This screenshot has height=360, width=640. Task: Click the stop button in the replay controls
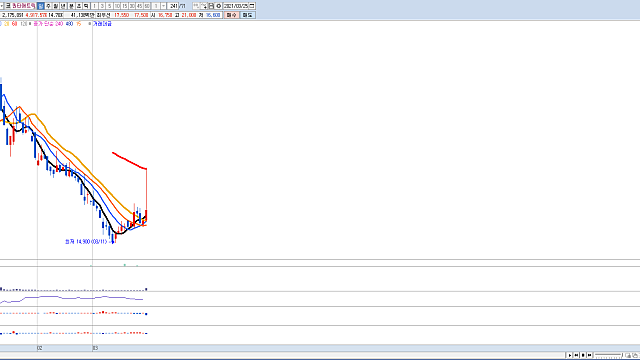coord(583,355)
